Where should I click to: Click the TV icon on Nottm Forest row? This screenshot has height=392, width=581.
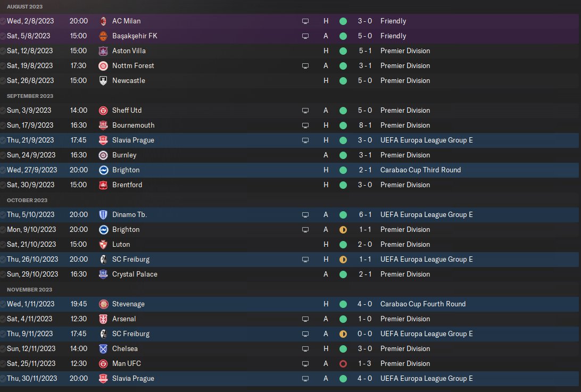(x=305, y=65)
